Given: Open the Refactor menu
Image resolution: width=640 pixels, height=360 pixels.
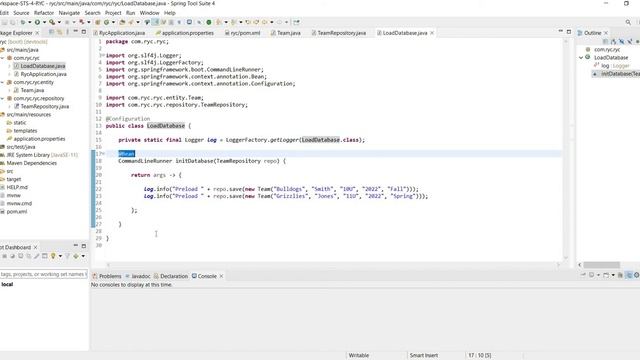Looking at the screenshot, I should point(44,13).
